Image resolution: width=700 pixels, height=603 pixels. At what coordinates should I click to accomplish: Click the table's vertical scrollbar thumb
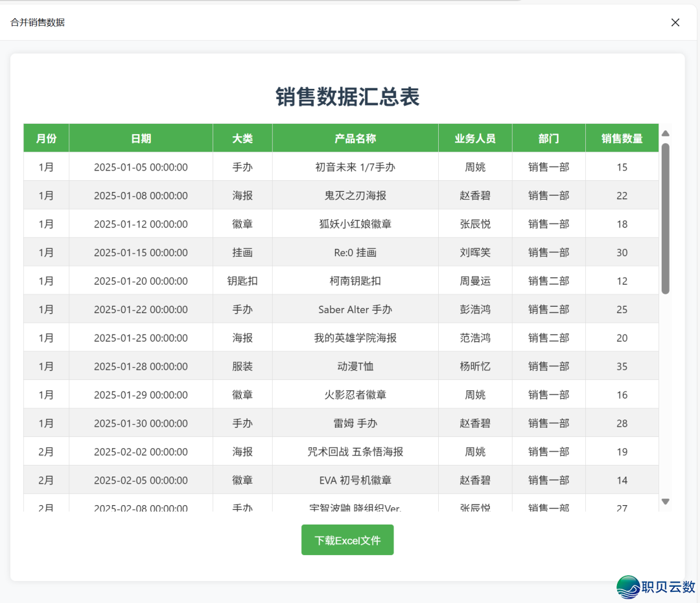coord(665,219)
